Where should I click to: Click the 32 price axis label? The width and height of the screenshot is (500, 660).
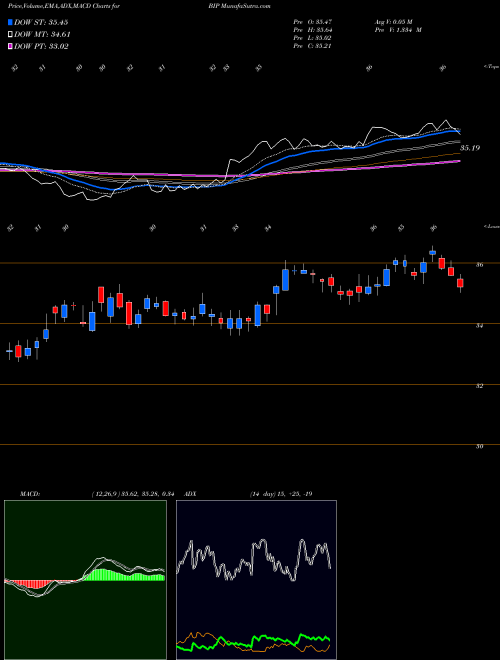(479, 386)
